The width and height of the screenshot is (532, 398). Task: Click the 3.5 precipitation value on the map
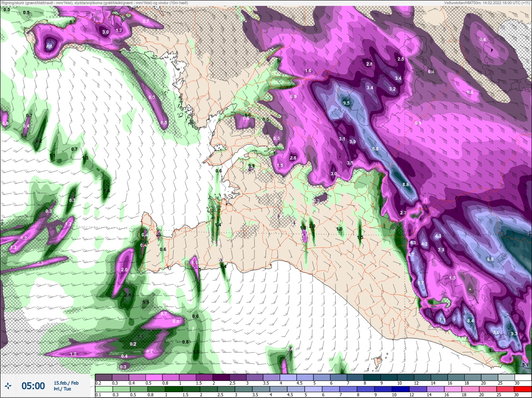coord(350,163)
